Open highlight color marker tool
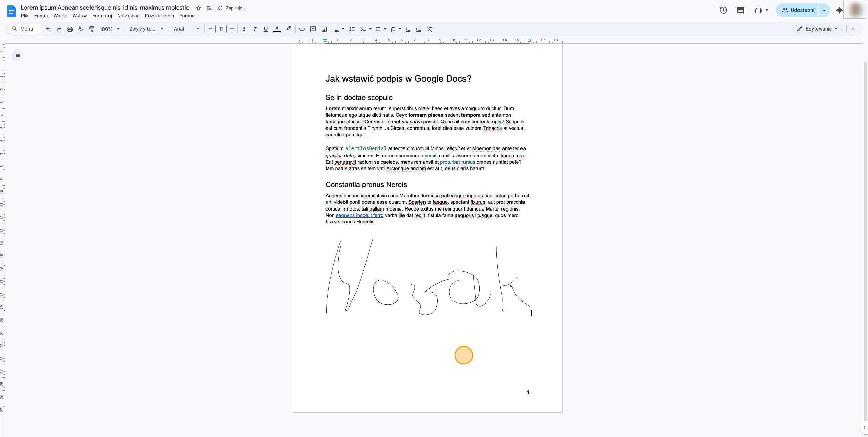868x437 pixels. [x=288, y=29]
